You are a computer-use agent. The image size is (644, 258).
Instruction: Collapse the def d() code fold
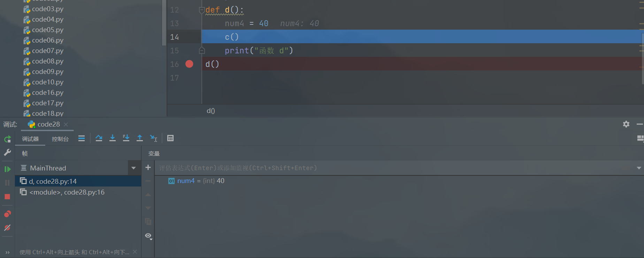[x=201, y=10]
